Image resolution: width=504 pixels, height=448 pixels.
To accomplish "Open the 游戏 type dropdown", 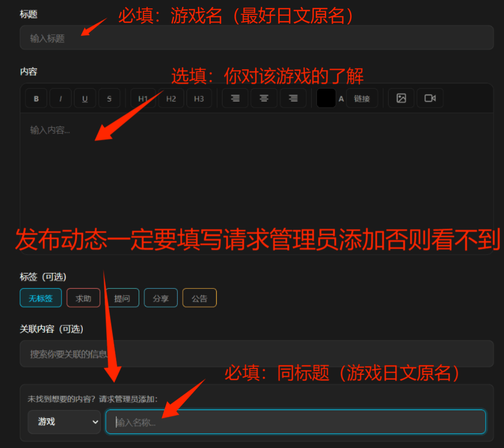I will pyautogui.click(x=64, y=422).
